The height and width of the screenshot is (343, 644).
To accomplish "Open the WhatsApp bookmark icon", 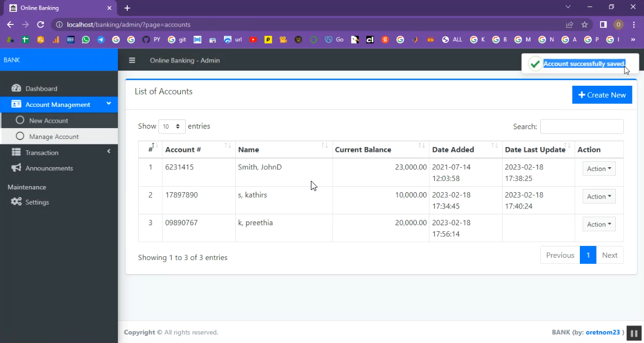I will pyautogui.click(x=86, y=40).
